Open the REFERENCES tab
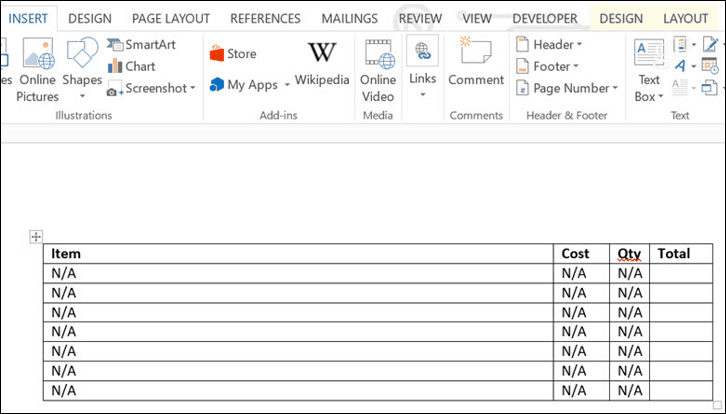The height and width of the screenshot is (414, 726). 265,19
